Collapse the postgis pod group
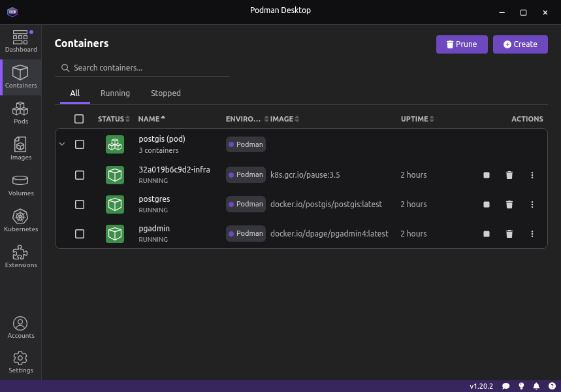Image resolution: width=561 pixels, height=392 pixels. [x=62, y=144]
